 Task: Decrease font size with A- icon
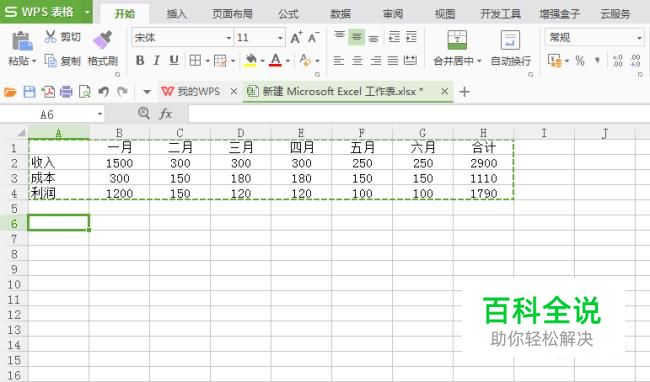pyautogui.click(x=314, y=38)
